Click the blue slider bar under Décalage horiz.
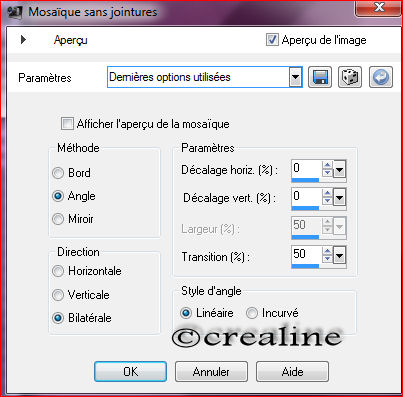The height and width of the screenshot is (397, 403). point(305,180)
